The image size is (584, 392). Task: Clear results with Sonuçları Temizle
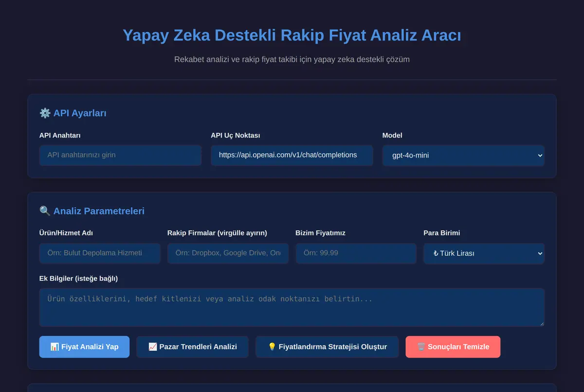tap(453, 347)
